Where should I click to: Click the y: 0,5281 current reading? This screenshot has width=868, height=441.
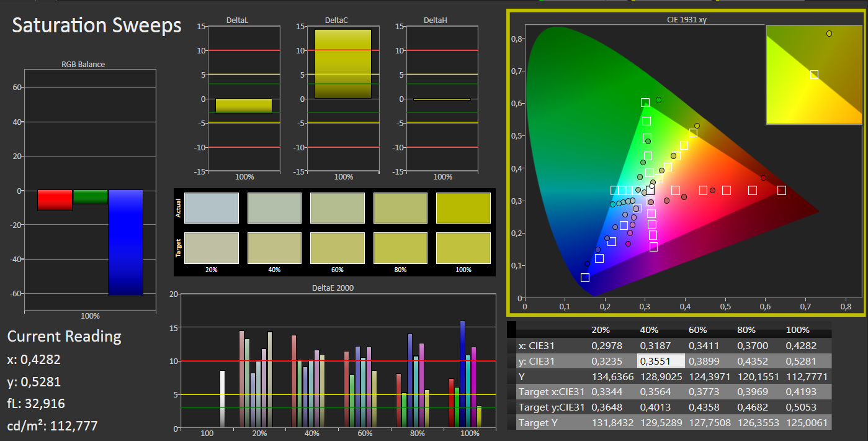pyautogui.click(x=34, y=382)
